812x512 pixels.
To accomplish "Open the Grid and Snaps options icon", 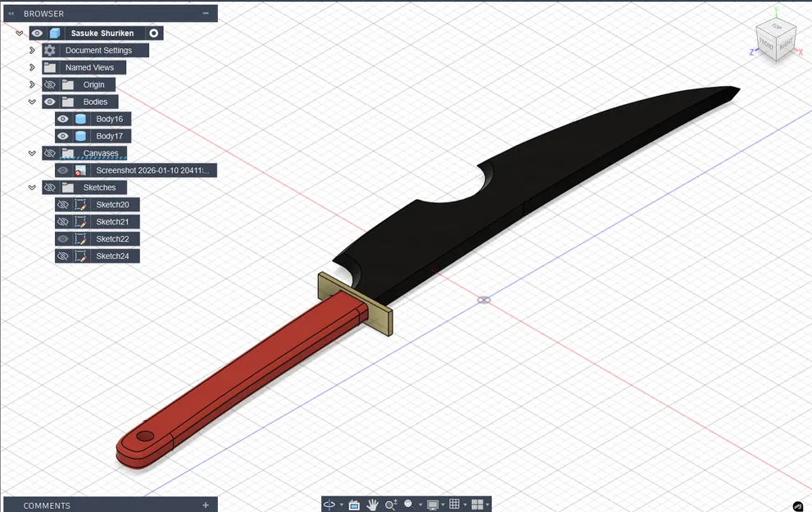I will [x=456, y=505].
